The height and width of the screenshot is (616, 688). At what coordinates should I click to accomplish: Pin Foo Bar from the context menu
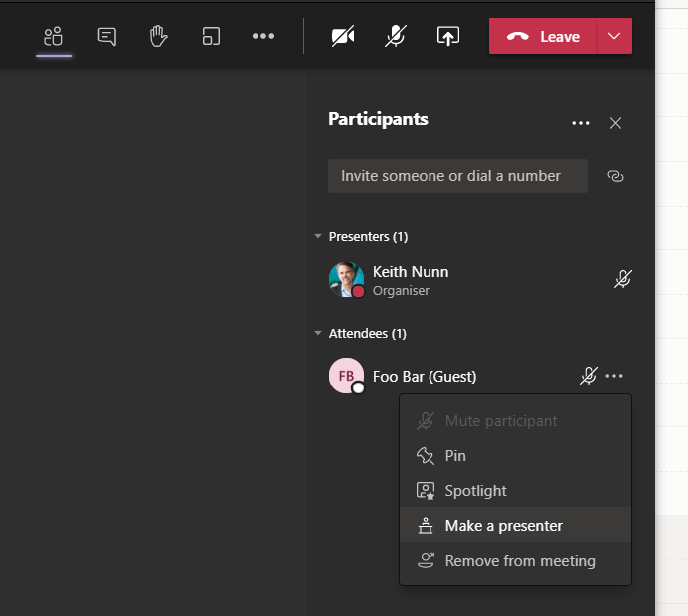tap(515, 456)
